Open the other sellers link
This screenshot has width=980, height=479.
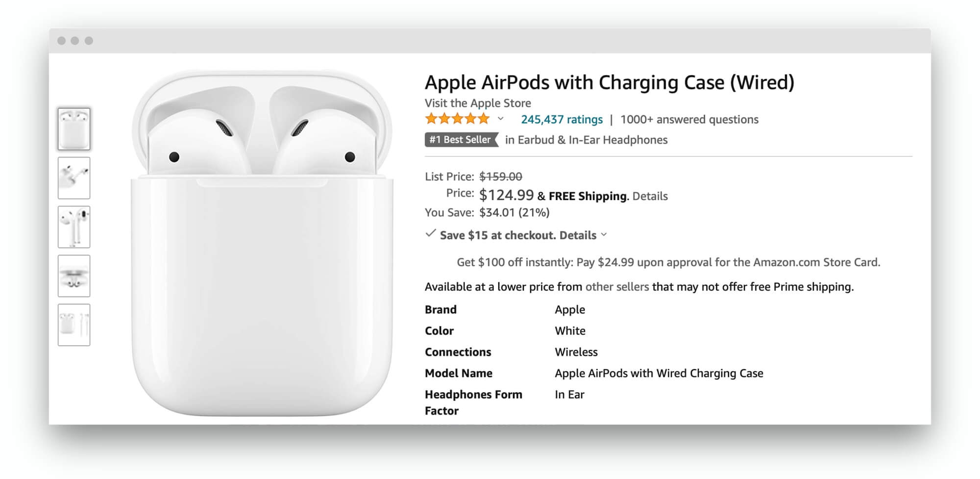coord(617,287)
